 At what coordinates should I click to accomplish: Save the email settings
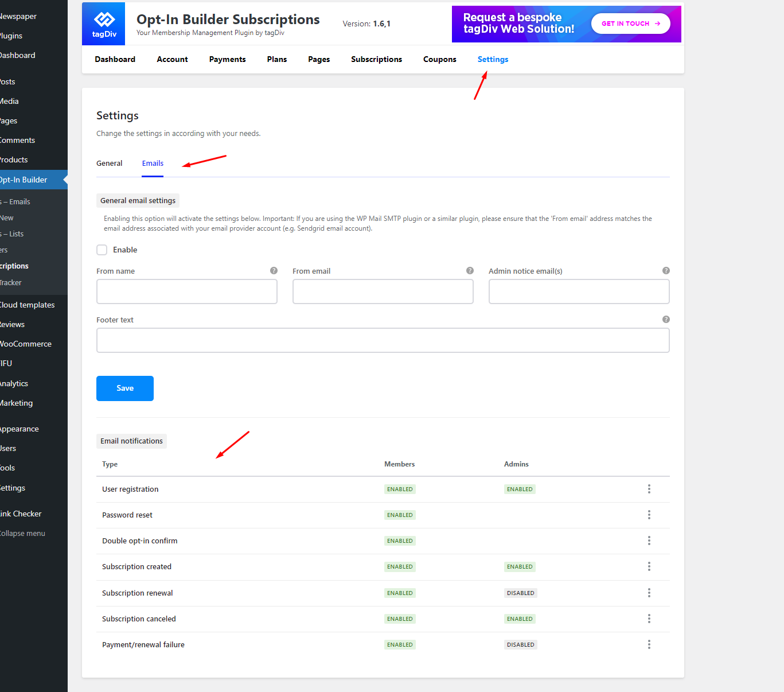tap(125, 388)
